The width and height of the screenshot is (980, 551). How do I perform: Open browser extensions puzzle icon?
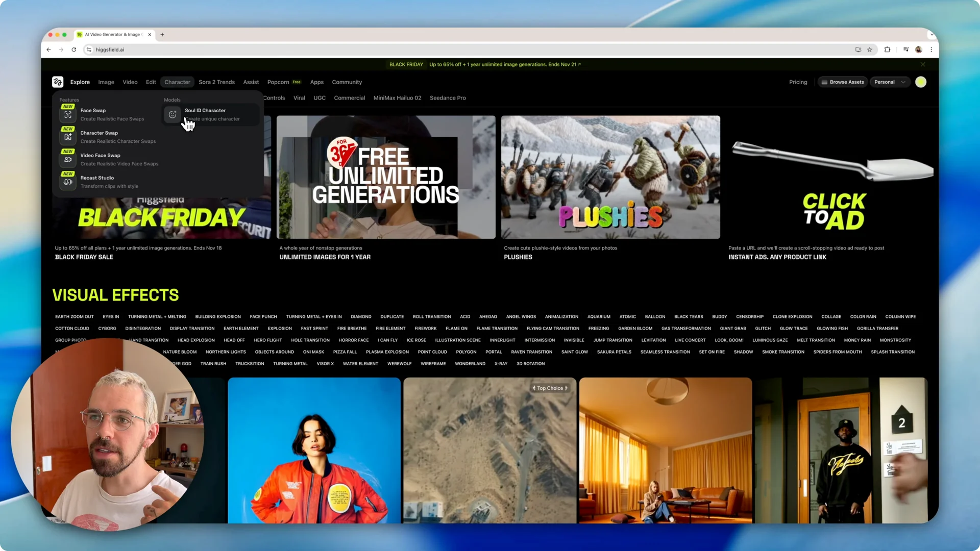click(x=887, y=49)
